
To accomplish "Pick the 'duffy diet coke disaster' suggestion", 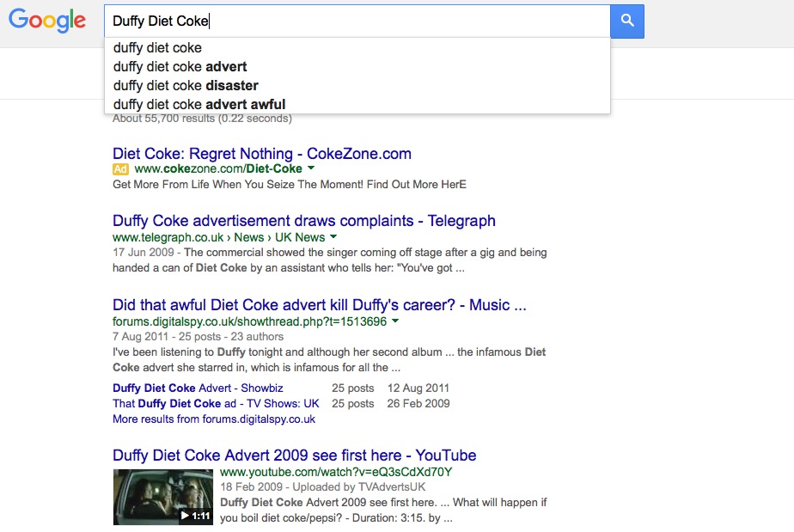I will [x=357, y=85].
